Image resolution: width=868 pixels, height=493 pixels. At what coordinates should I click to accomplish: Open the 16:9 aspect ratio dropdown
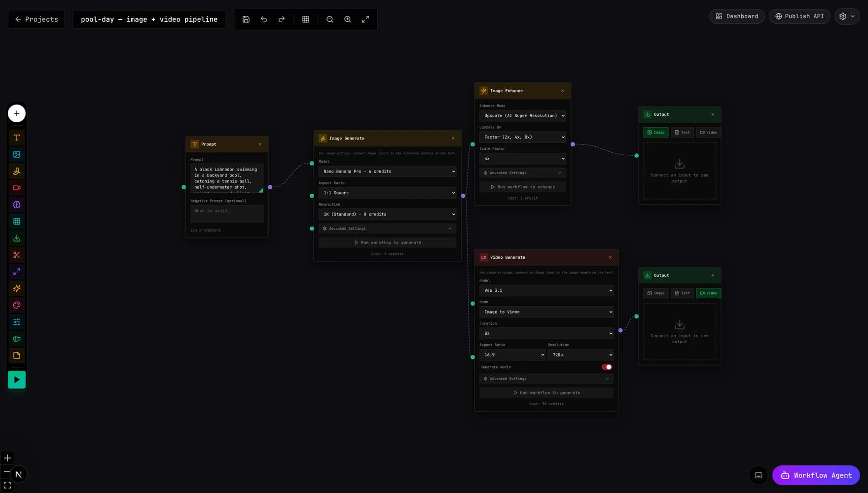click(x=512, y=354)
